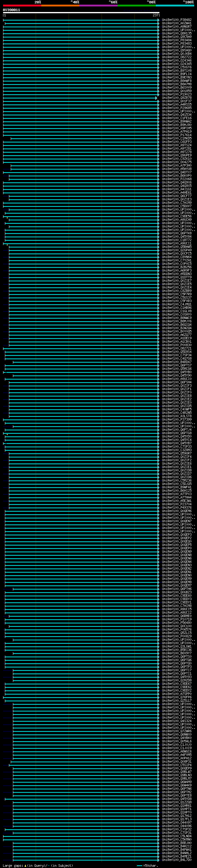
Task: Select the UniRef100_A4RSS5 label
Action: [x=177, y=105]
